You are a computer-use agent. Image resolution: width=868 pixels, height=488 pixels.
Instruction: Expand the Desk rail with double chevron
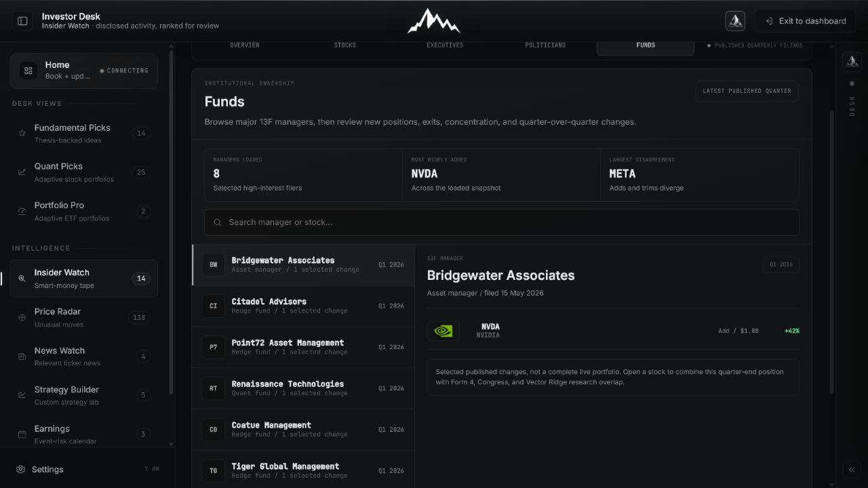pos(852,470)
